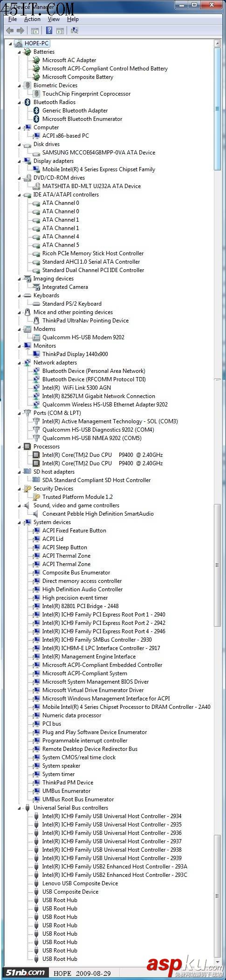Open the blue Help toolbar icon
Viewport: 226px width, 980px height.
[x=49, y=30]
